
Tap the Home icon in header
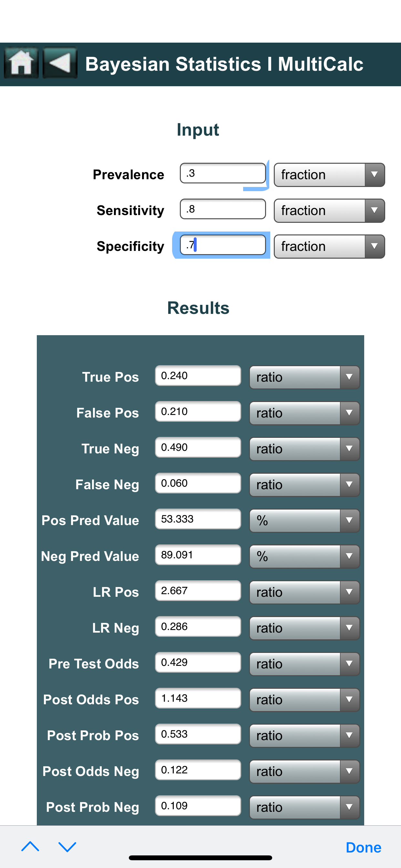coord(21,63)
